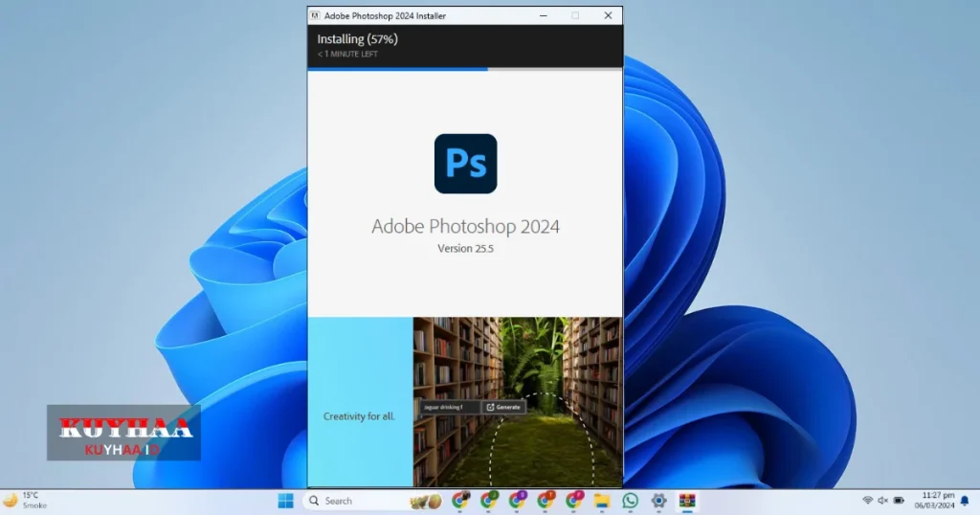Open Chrome with the green profile badge

point(489,500)
